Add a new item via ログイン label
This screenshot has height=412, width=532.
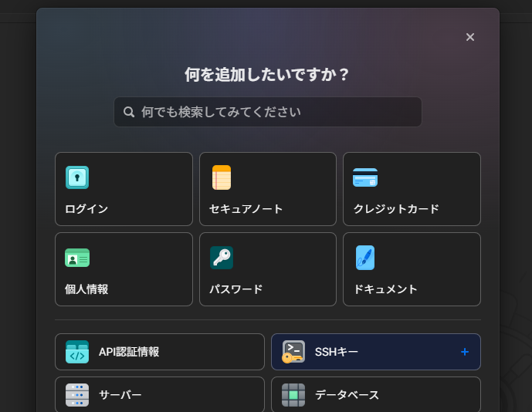coord(86,209)
